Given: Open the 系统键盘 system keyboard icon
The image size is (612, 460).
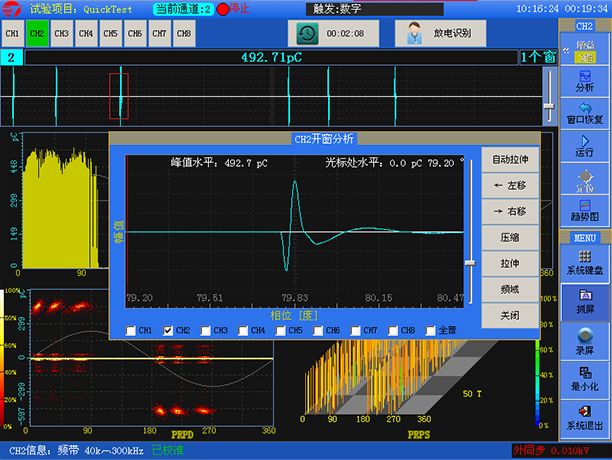Looking at the screenshot, I should pos(585,263).
